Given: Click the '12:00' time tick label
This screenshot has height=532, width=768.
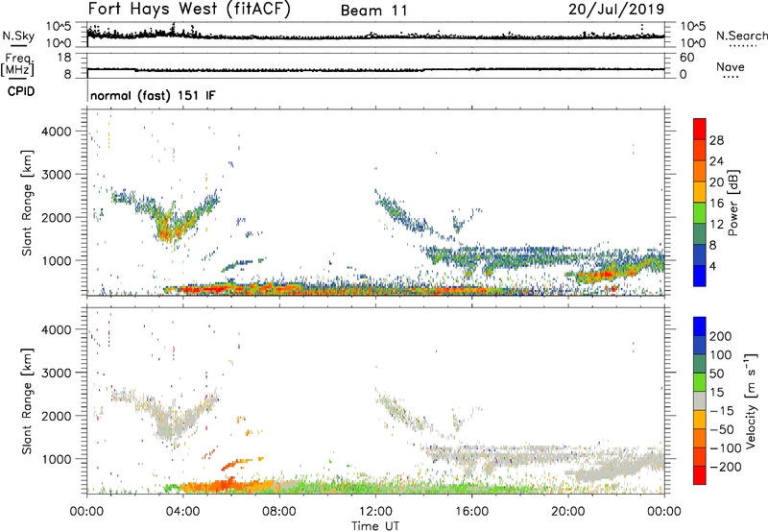Looking at the screenshot, I should coord(375,512).
